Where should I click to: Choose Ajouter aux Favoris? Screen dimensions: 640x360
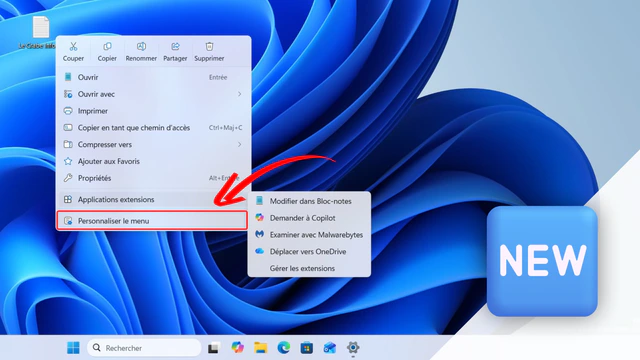[153, 161]
